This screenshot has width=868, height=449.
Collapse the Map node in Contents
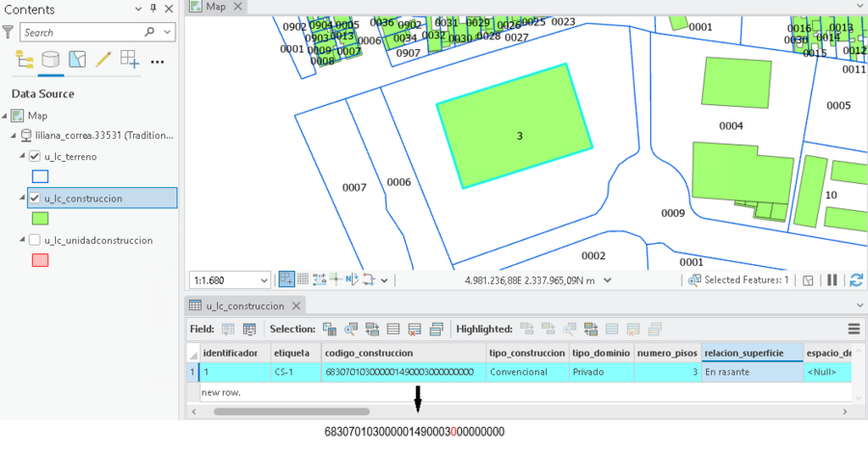[5, 116]
